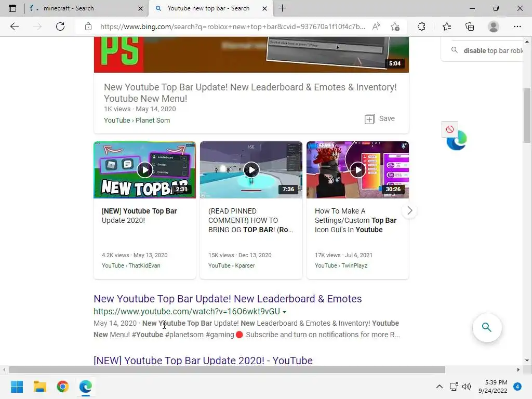The height and width of the screenshot is (399, 532).
Task: Open the [NEW] Youtube Top Bar Update 2020! - YouTube result
Action: tap(203, 361)
